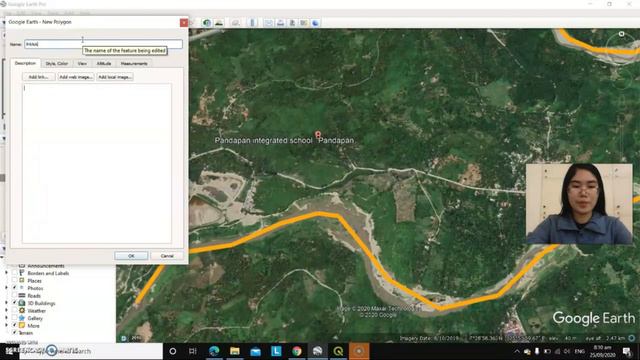Click the Weather layer sun icon
Screen dimensions: 640x360
tap(22, 310)
